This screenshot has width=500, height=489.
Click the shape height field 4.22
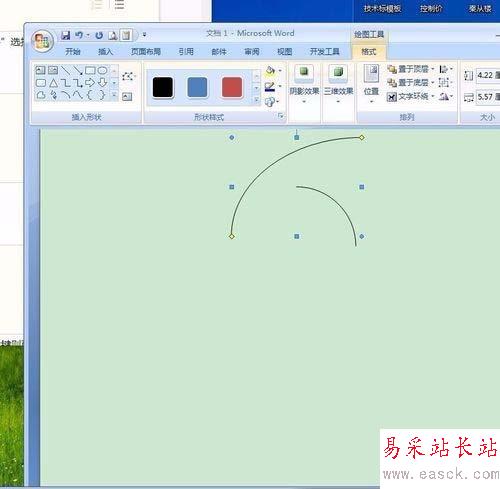click(488, 75)
